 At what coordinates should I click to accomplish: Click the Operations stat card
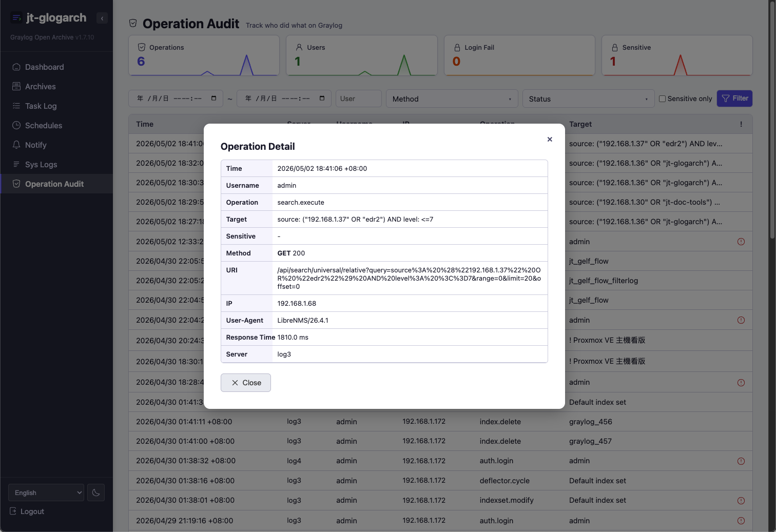tap(204, 55)
